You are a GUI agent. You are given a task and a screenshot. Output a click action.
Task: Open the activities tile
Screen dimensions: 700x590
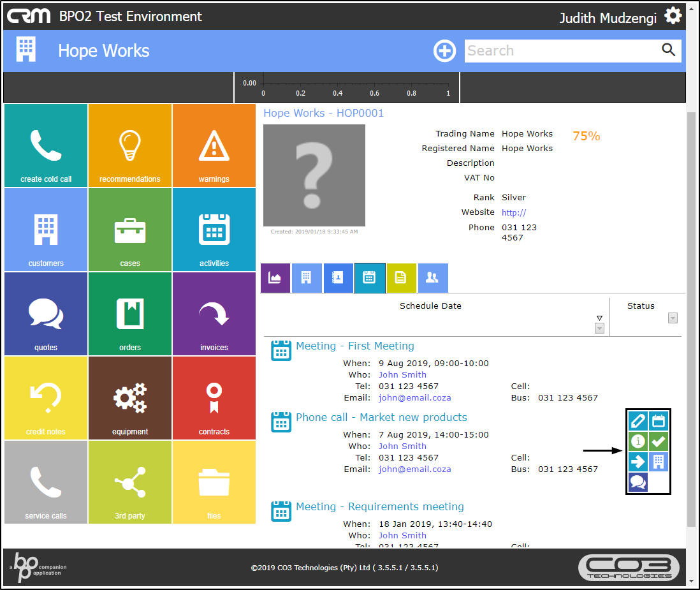coord(214,230)
